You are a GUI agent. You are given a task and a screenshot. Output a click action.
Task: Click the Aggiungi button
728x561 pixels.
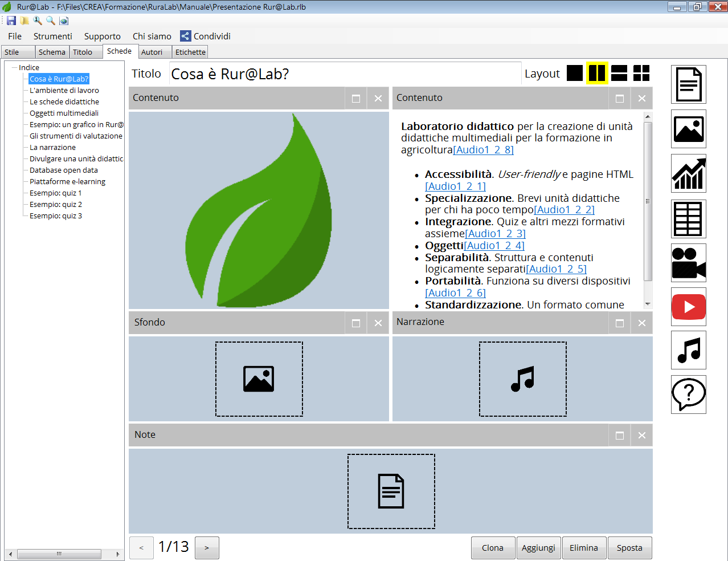click(538, 548)
